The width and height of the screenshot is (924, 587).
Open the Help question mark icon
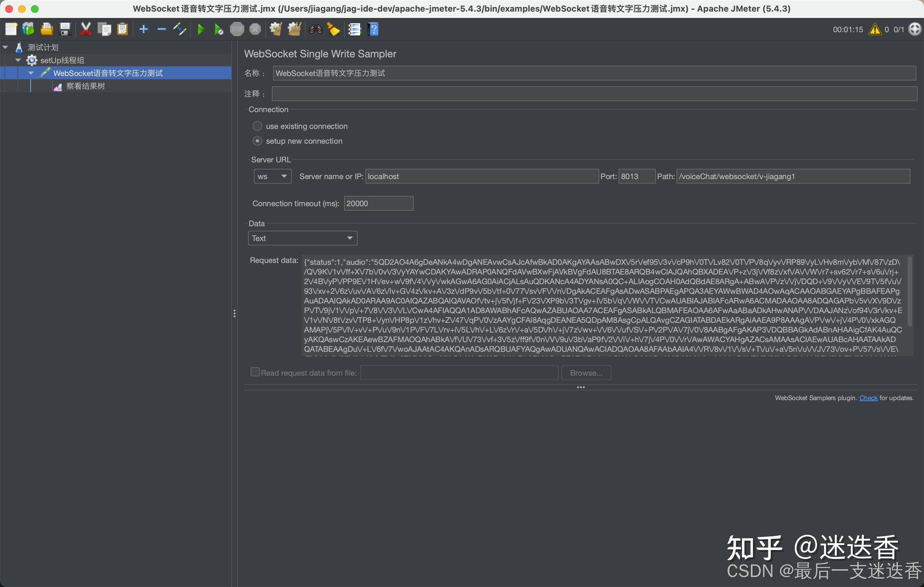click(373, 29)
